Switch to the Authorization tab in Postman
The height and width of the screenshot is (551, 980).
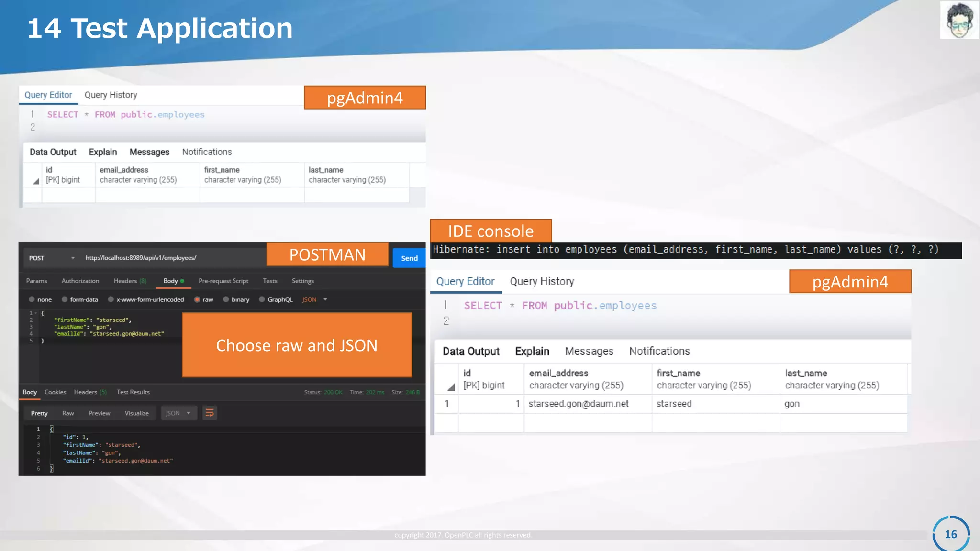click(80, 281)
